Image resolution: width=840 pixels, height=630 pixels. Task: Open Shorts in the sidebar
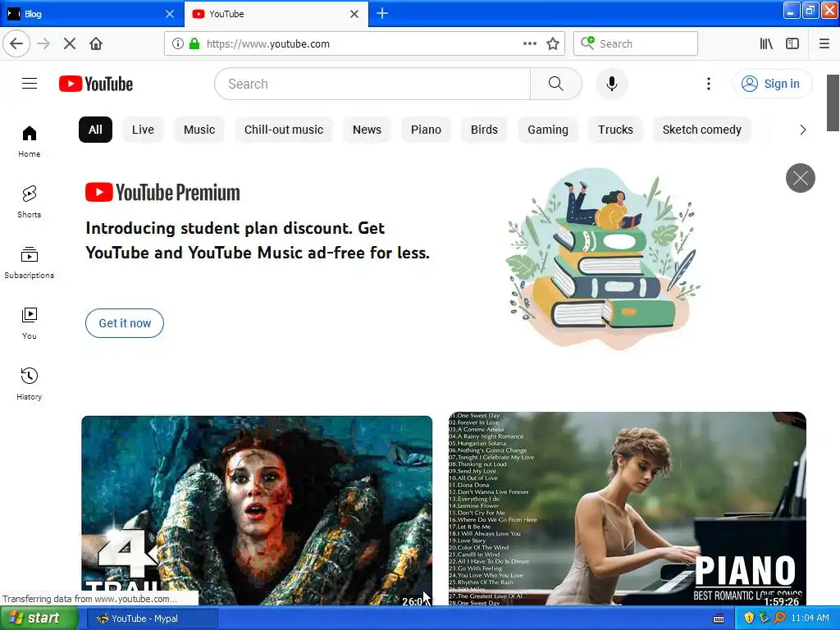click(x=29, y=202)
